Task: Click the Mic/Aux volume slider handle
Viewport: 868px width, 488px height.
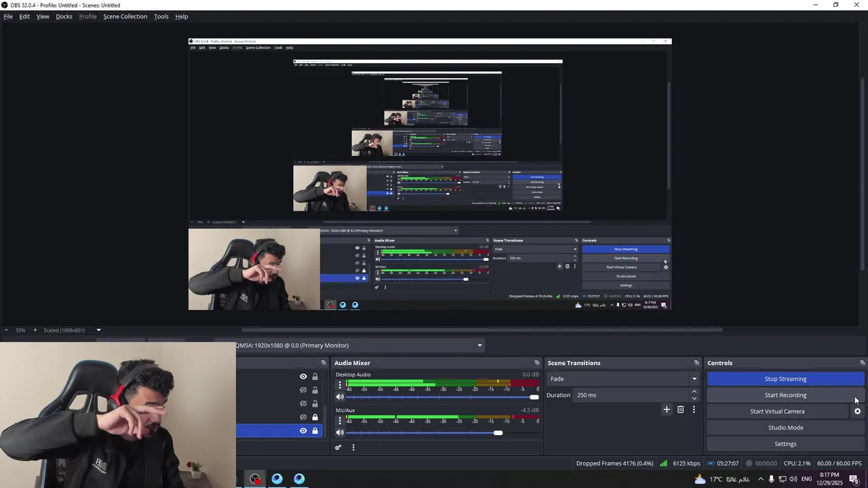Action: tap(498, 432)
